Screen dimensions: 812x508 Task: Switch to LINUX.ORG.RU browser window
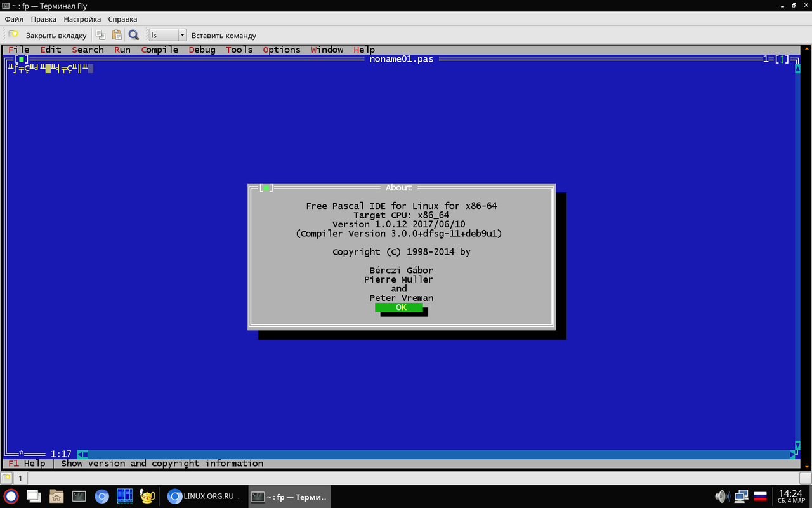204,497
